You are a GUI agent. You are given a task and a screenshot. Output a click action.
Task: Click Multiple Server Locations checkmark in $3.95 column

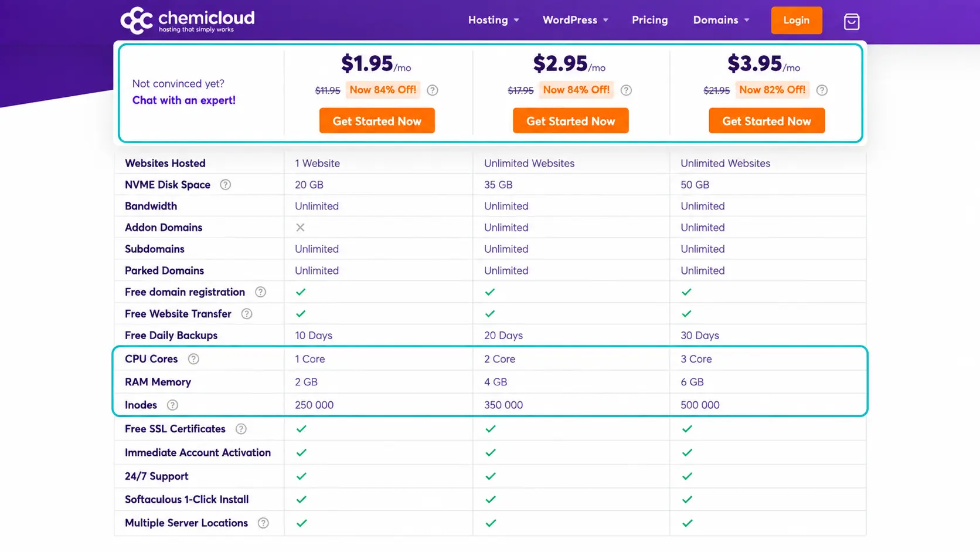coord(687,523)
